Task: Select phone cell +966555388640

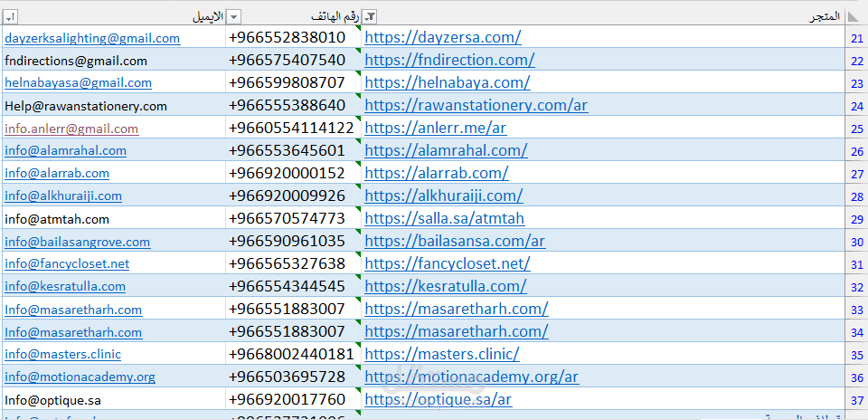Action: pyautogui.click(x=293, y=105)
